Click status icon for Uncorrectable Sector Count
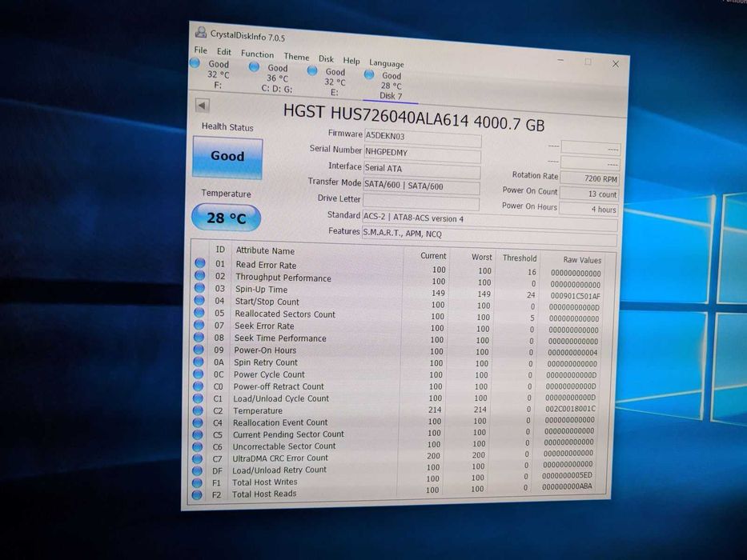The width and height of the screenshot is (747, 560). pos(197,446)
